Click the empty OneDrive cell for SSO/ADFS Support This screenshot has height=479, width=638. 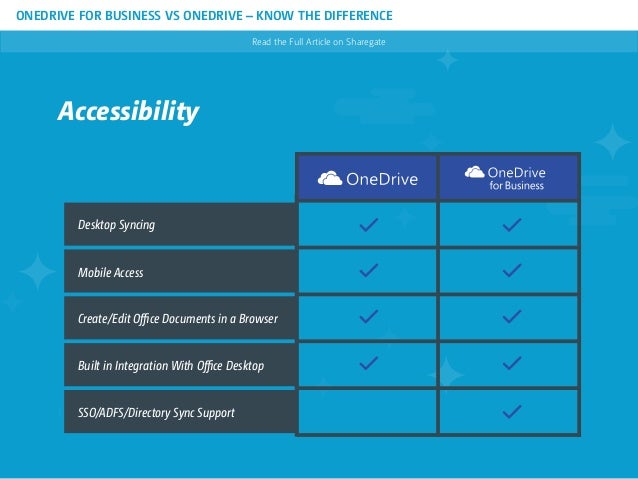point(367,411)
